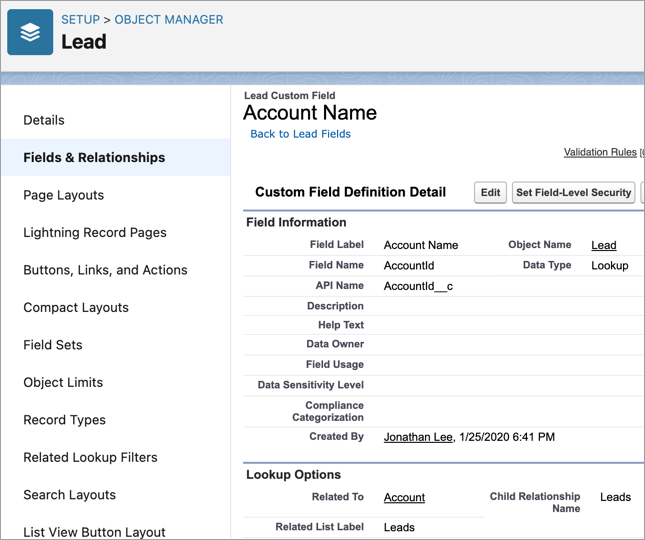Click the Related List Label label
The width and height of the screenshot is (645, 540).
pyautogui.click(x=320, y=527)
